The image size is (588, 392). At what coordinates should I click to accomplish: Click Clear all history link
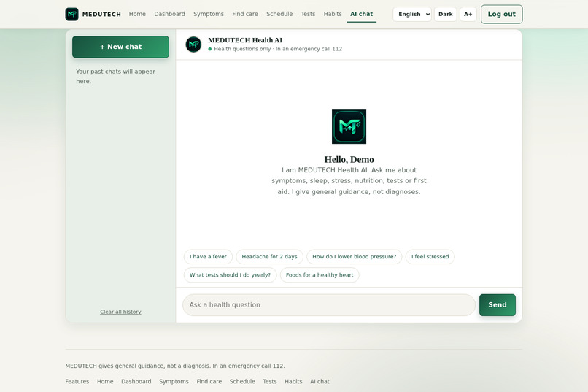(x=120, y=312)
